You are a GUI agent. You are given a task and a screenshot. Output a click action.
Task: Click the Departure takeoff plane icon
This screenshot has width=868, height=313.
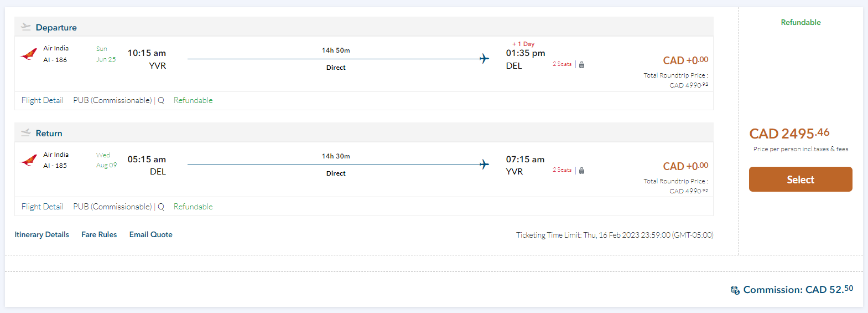pos(25,27)
